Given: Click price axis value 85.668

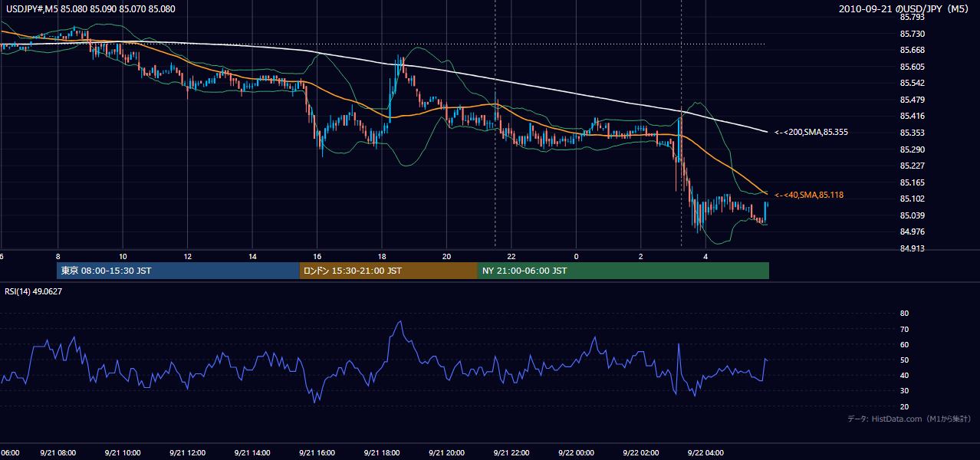Looking at the screenshot, I should [x=912, y=50].
